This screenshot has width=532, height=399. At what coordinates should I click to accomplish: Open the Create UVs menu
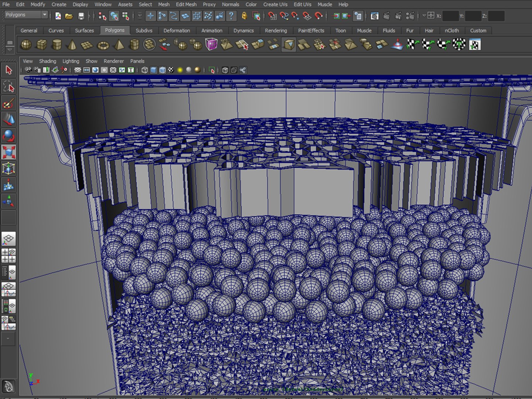pyautogui.click(x=275, y=4)
